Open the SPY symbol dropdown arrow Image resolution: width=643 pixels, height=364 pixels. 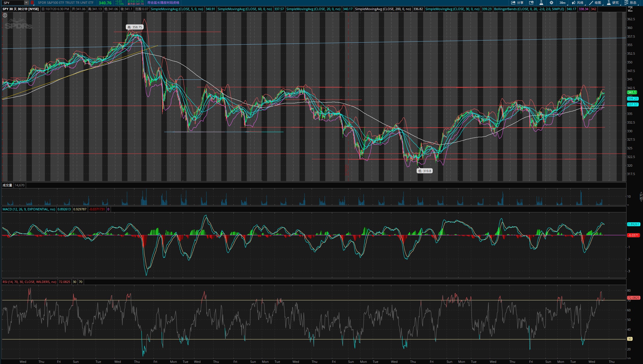click(x=26, y=3)
